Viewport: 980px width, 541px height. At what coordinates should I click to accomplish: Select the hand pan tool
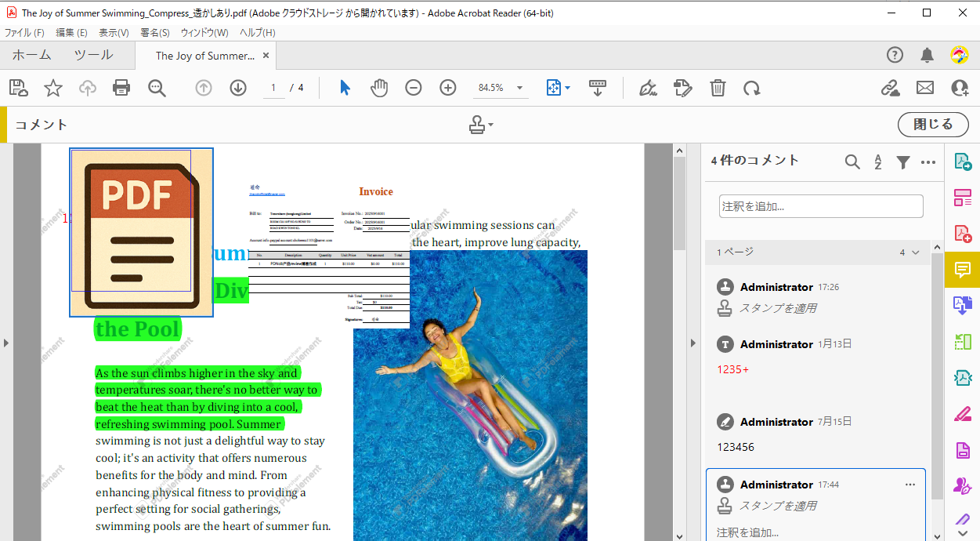[379, 88]
